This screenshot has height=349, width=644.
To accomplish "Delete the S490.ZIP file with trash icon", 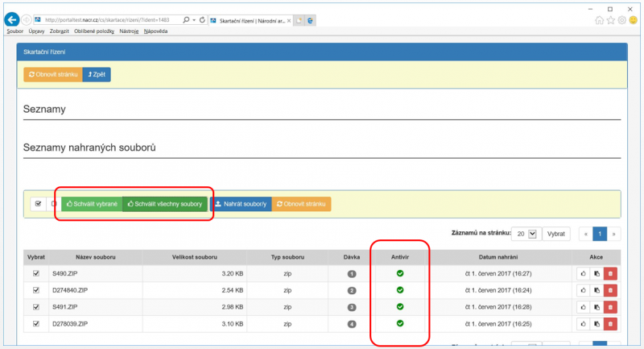I will [x=610, y=274].
